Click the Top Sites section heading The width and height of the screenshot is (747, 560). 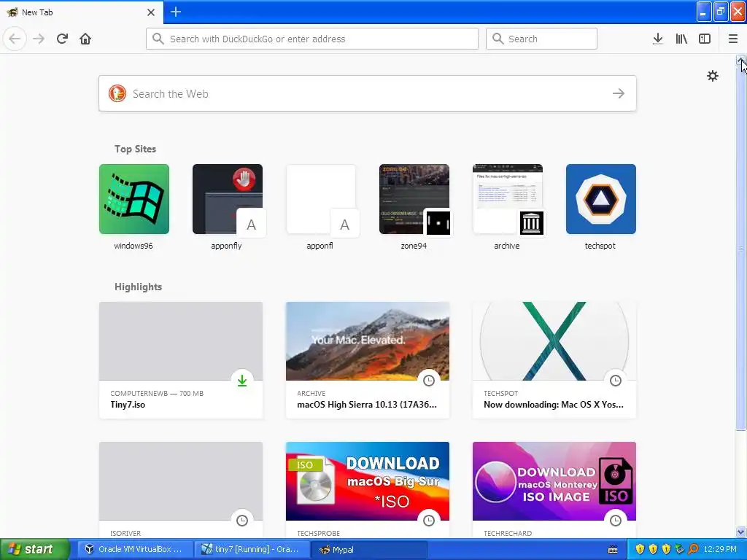pyautogui.click(x=135, y=149)
